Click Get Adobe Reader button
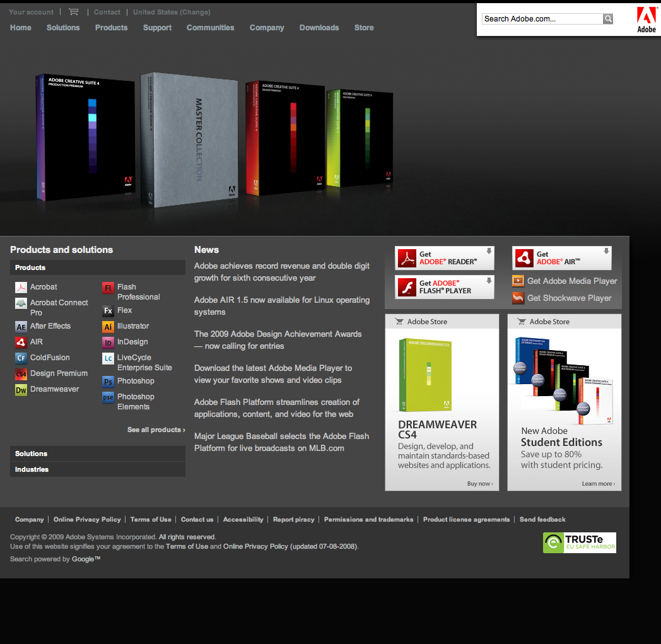This screenshot has height=644, width=661. 445,258
